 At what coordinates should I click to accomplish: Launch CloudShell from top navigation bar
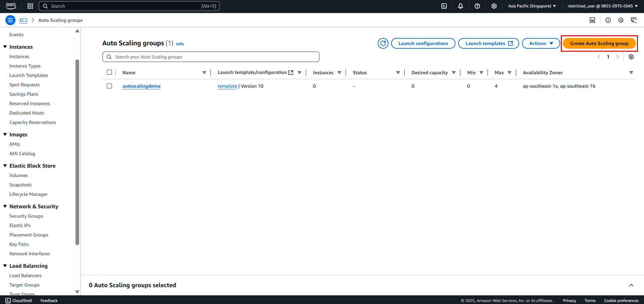pyautogui.click(x=444, y=6)
